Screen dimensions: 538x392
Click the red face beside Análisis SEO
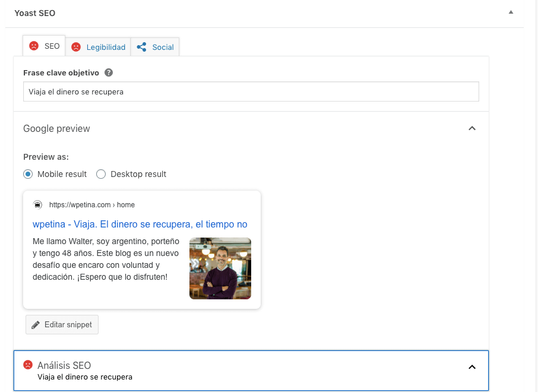point(28,365)
